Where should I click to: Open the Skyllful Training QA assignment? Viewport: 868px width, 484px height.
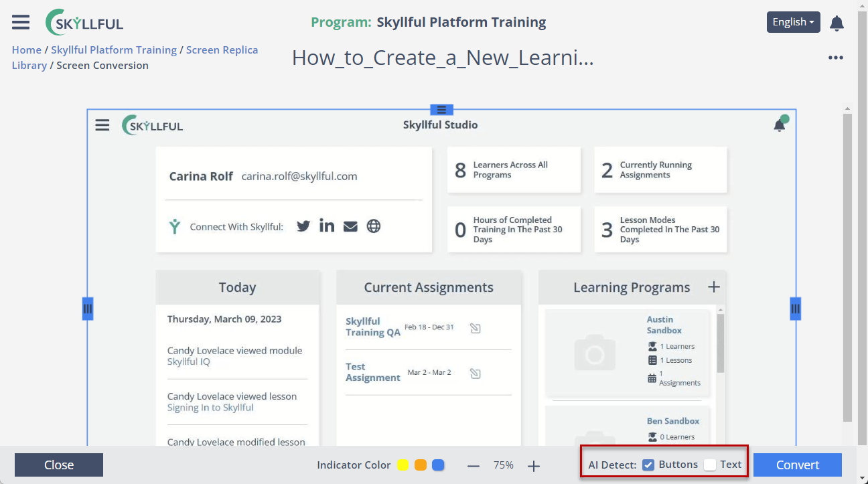(x=373, y=327)
